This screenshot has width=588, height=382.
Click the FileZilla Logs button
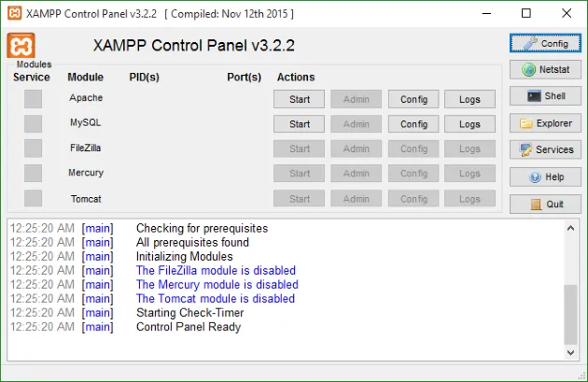click(469, 149)
